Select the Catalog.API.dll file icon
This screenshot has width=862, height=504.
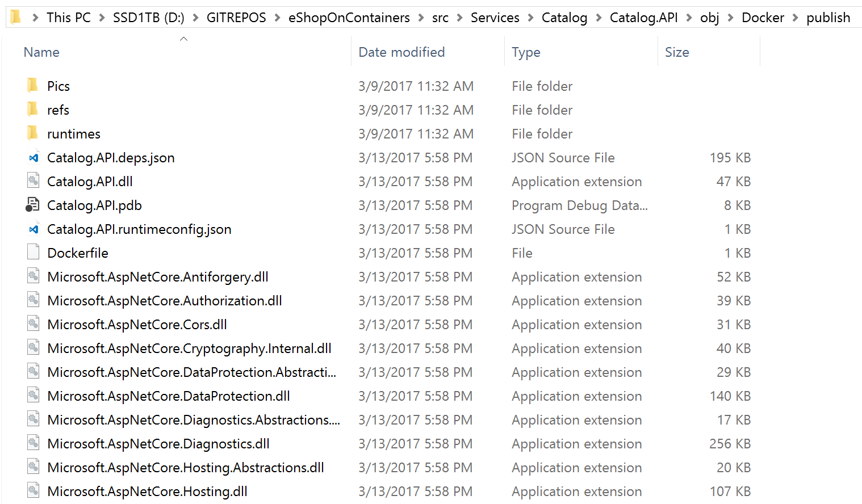coord(34,181)
